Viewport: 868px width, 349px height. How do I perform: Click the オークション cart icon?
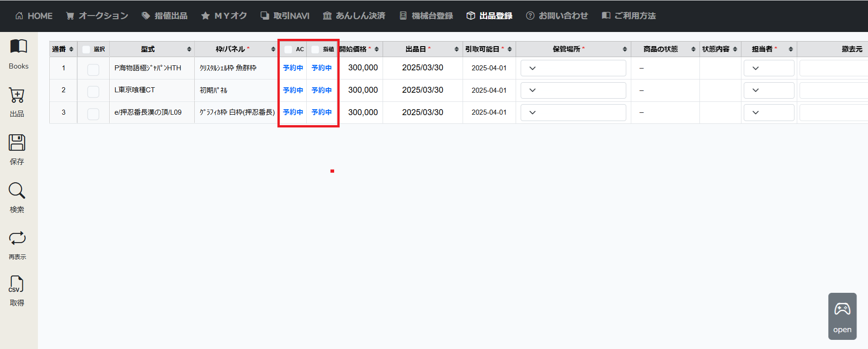click(70, 16)
